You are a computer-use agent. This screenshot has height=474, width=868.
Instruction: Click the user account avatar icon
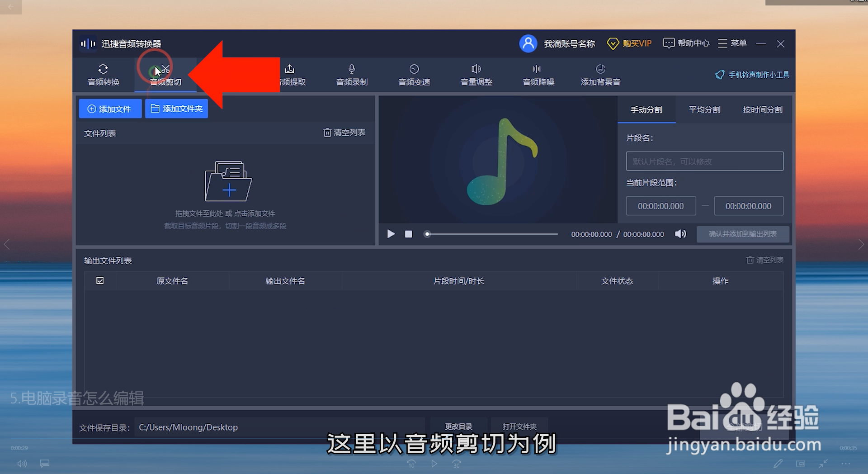[528, 43]
